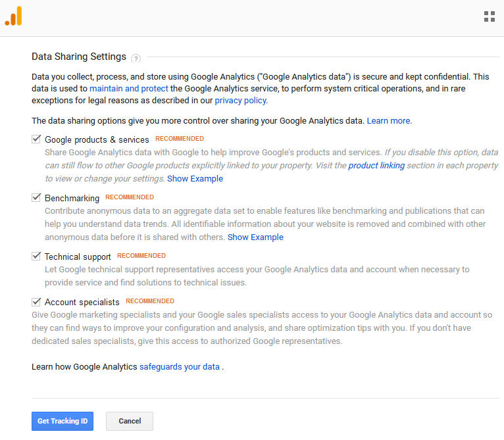Show Example for Google products & services

[x=195, y=178]
